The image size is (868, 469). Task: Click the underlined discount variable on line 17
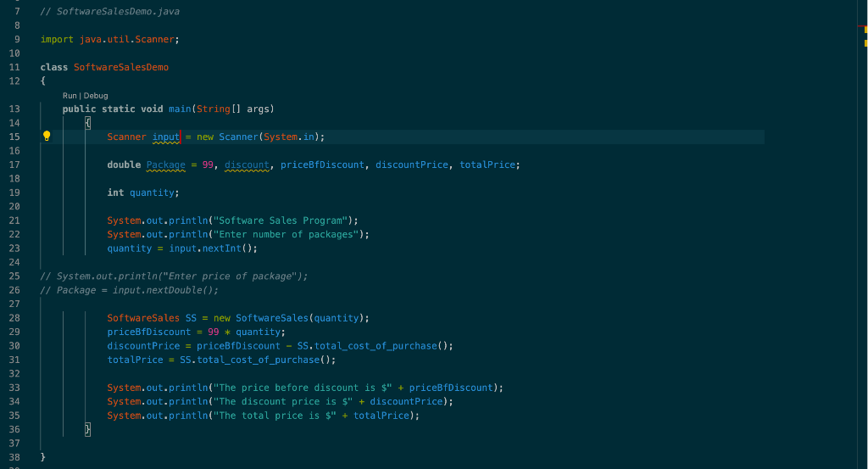247,165
